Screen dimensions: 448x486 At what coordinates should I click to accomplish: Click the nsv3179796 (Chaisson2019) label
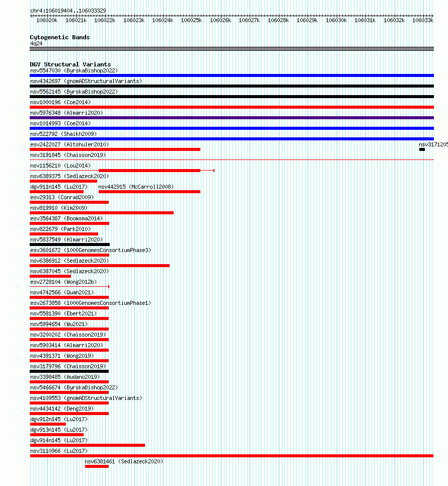coord(68,366)
